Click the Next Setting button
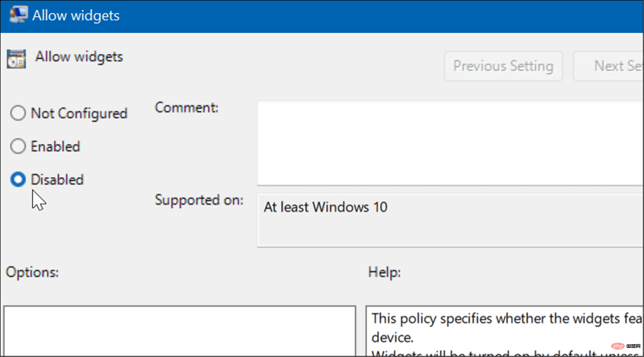This screenshot has width=644, height=357. (609, 66)
